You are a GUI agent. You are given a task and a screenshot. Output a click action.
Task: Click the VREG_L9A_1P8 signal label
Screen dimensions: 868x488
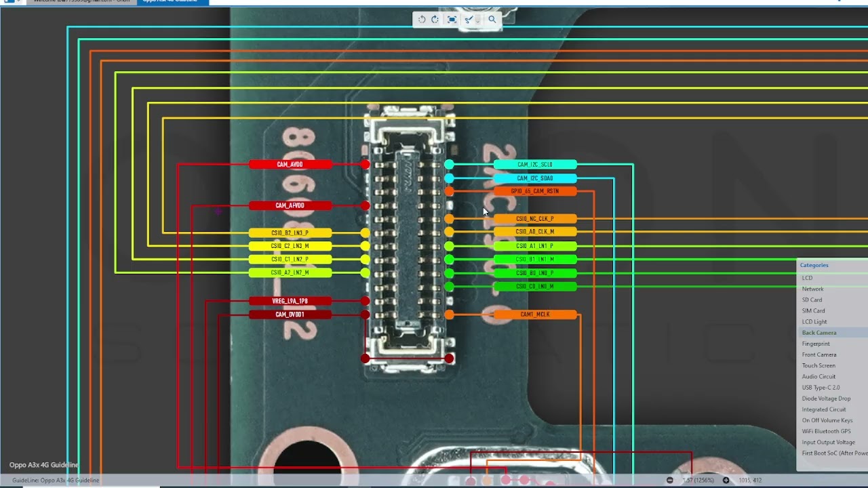click(290, 301)
